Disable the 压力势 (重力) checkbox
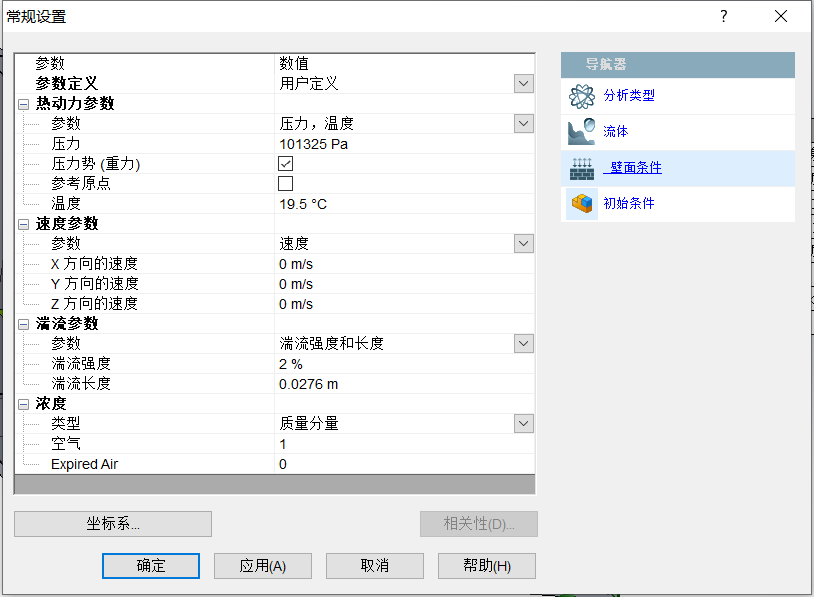 284,162
